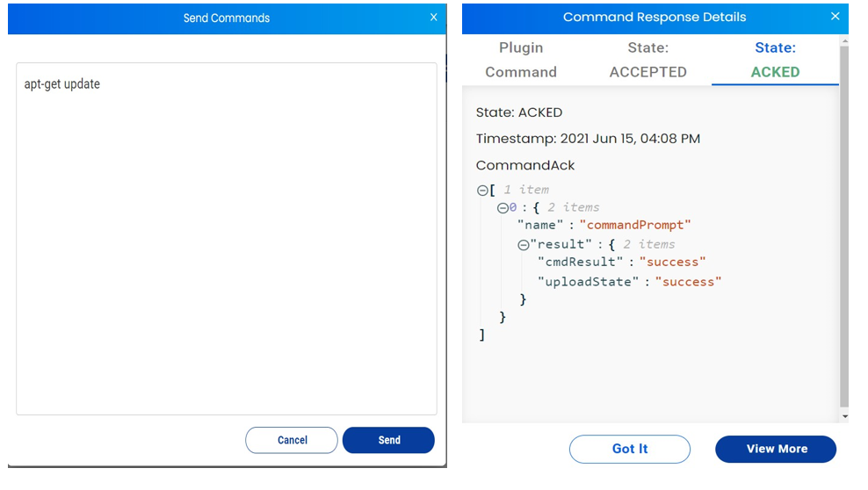Select the State: ACKED tab
This screenshot has height=490, width=868.
(775, 60)
